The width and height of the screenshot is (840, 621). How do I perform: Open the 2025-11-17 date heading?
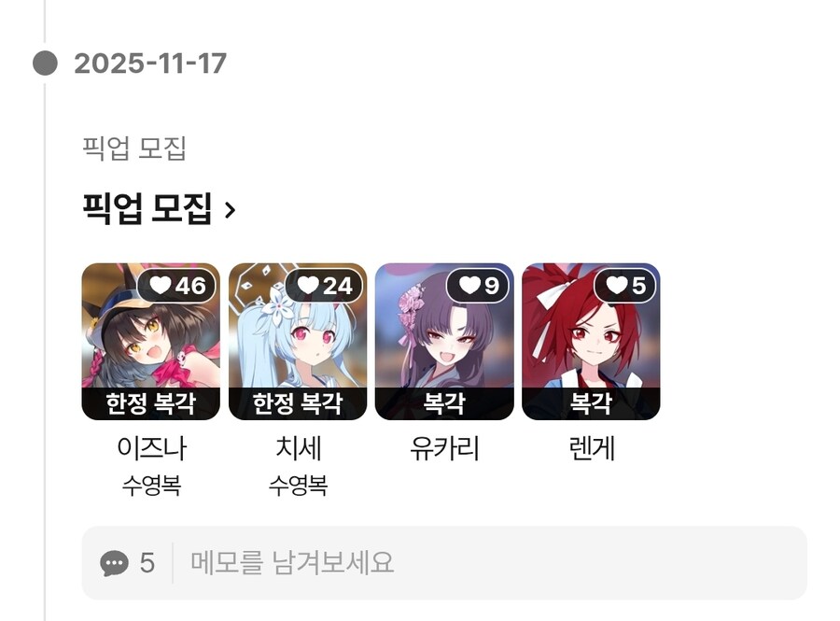coord(150,64)
